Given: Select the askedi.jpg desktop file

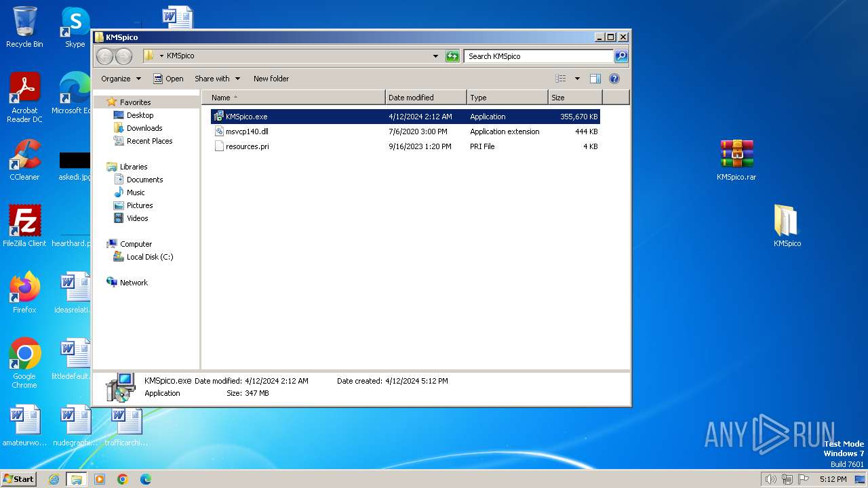Looking at the screenshot, I should (x=75, y=166).
